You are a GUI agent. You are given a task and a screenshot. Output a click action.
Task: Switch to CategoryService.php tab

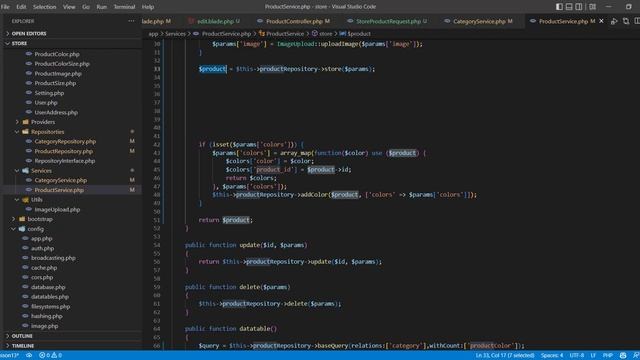tap(479, 21)
